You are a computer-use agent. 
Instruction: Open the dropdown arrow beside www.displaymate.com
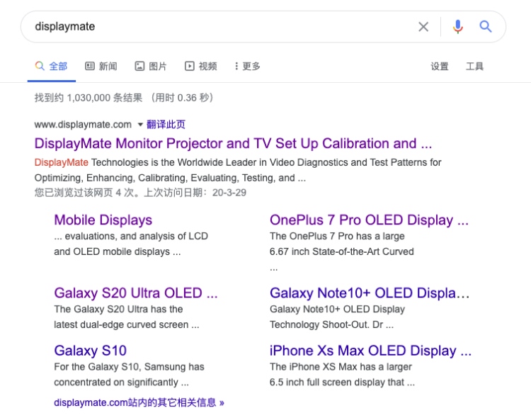point(140,125)
